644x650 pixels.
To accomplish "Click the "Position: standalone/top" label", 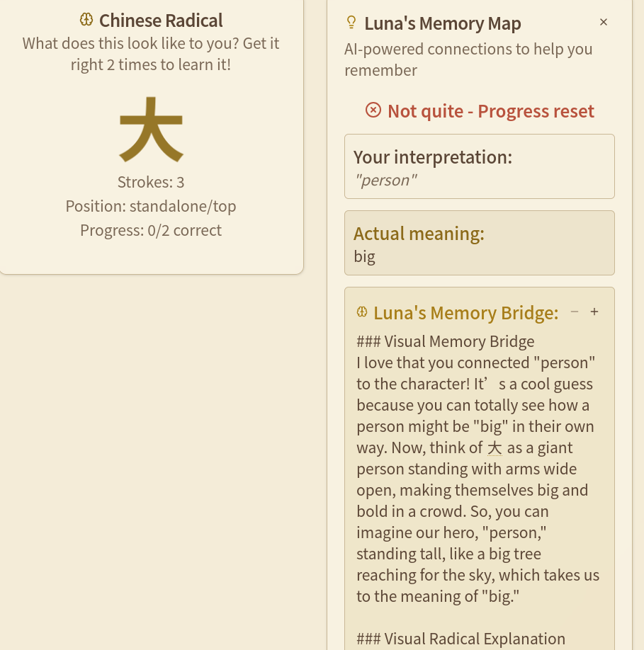I will click(x=151, y=206).
